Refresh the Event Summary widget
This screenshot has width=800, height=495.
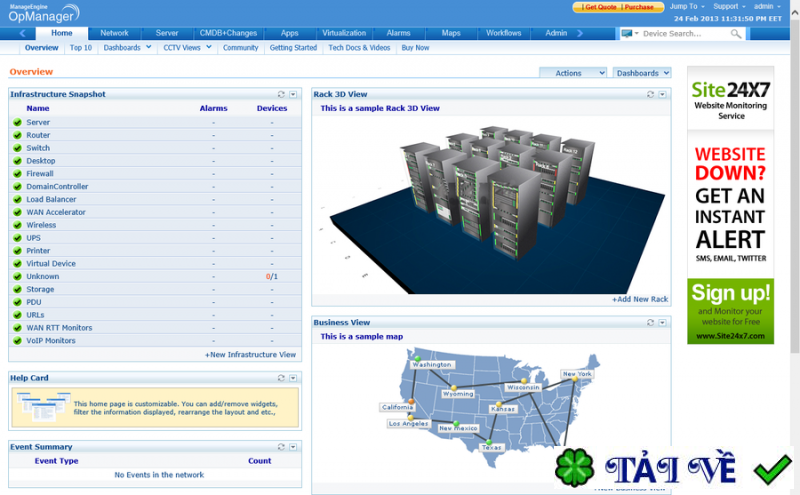coord(281,447)
